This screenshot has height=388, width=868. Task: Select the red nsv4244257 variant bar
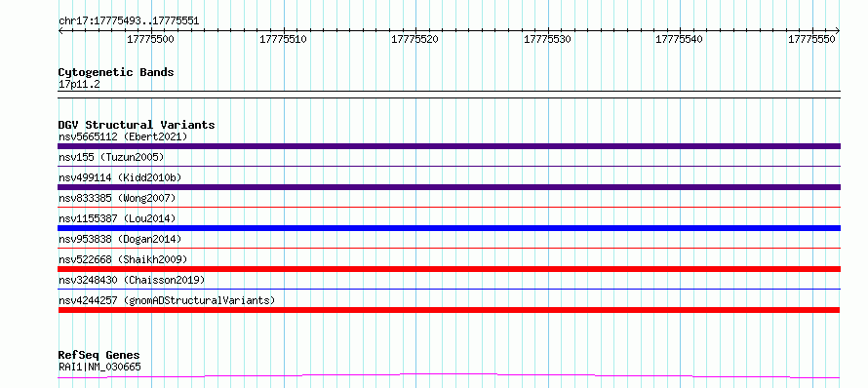click(449, 310)
